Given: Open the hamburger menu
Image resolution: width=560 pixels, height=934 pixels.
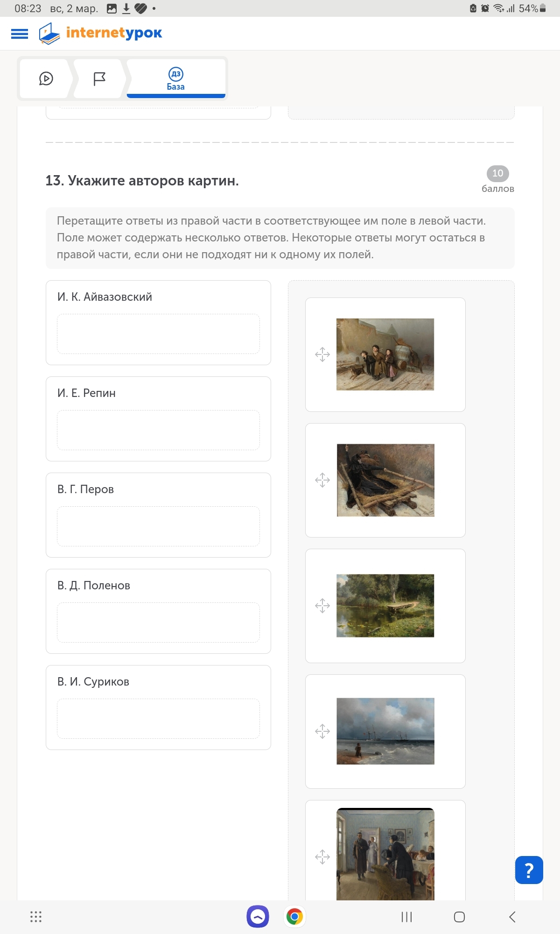Looking at the screenshot, I should click(20, 34).
